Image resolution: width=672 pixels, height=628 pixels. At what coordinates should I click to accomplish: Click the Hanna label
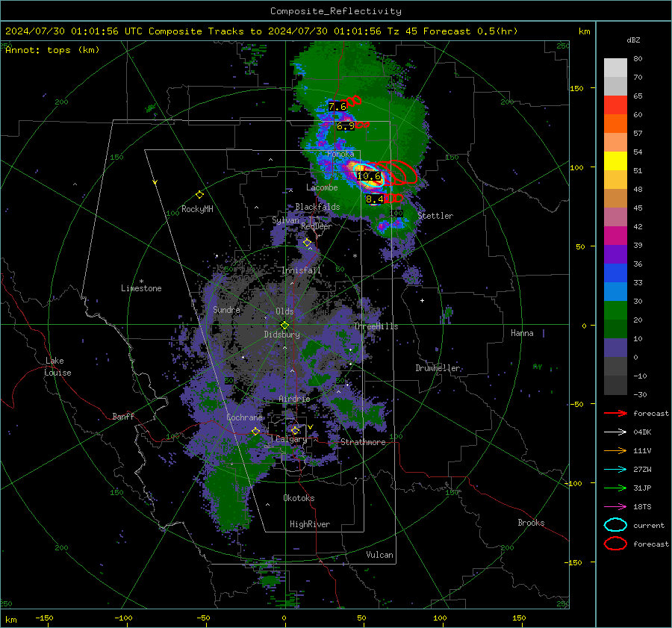click(522, 333)
